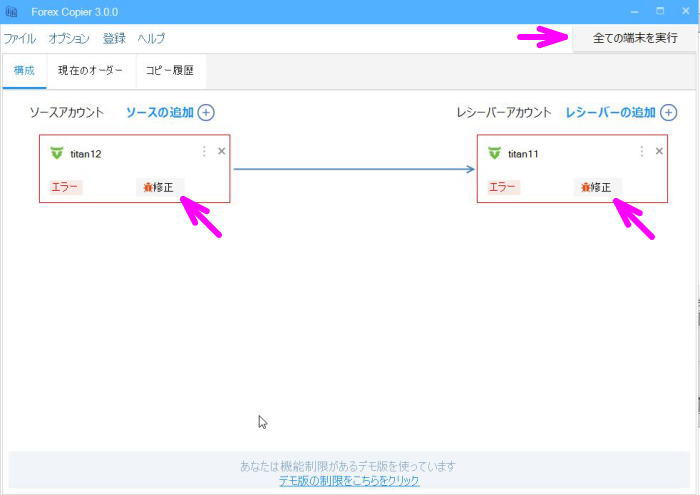The width and height of the screenshot is (700, 495).
Task: Click the connection arrow between titan12 and titan11
Action: pos(354,169)
